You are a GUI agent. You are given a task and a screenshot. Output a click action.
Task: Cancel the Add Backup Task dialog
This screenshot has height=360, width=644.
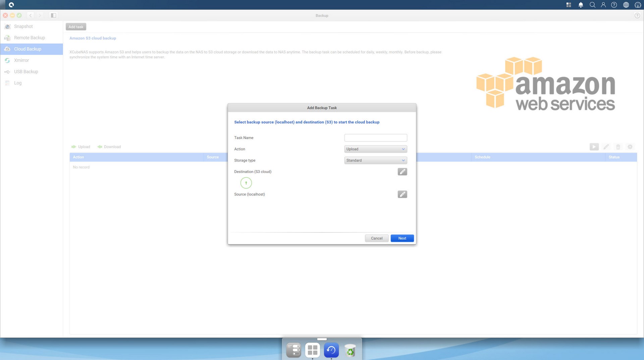tap(377, 238)
